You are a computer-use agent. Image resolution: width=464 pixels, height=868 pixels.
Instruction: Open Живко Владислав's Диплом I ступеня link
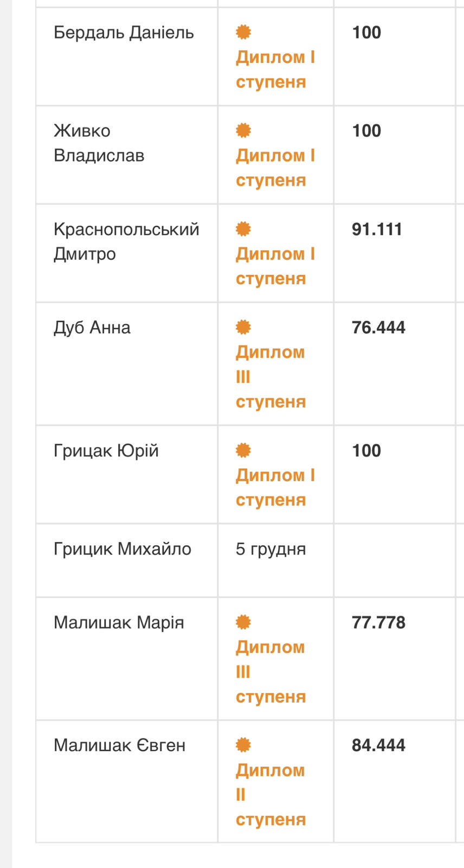click(274, 168)
